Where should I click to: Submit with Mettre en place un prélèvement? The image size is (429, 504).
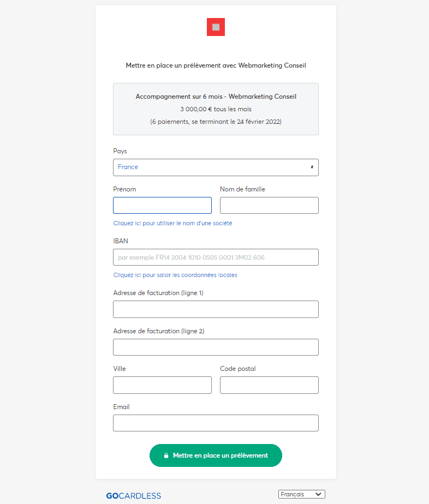point(216,455)
